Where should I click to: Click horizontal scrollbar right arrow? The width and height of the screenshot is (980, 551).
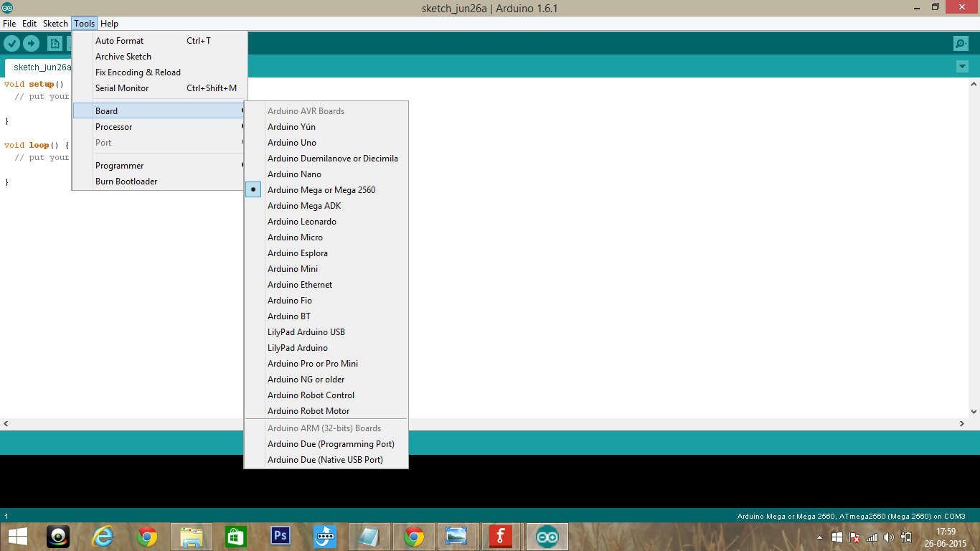(962, 424)
